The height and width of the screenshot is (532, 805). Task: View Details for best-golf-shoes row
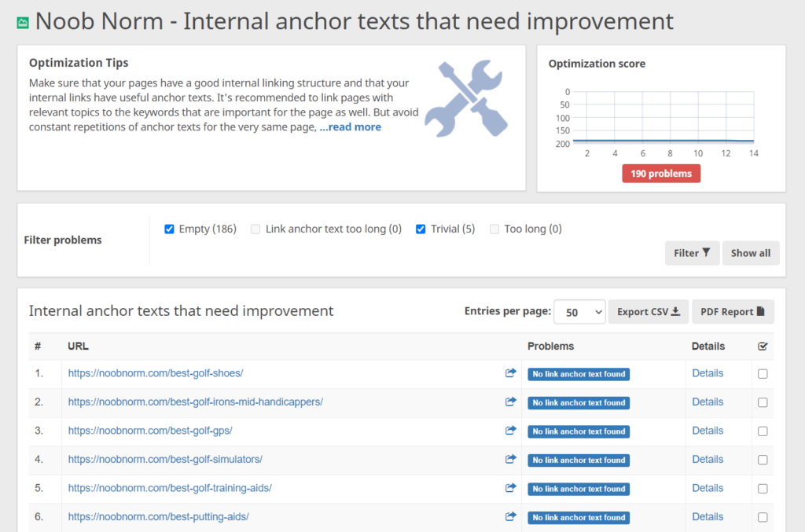coord(708,373)
